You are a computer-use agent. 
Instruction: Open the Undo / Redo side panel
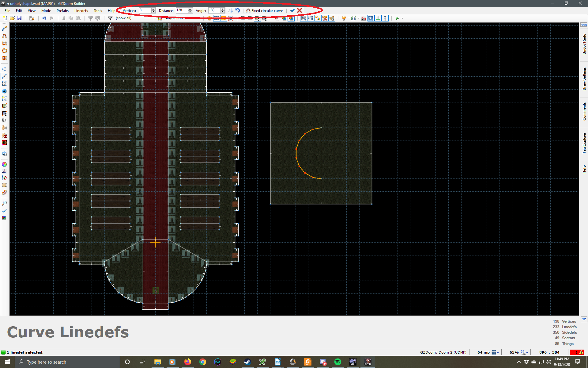pyautogui.click(x=584, y=44)
